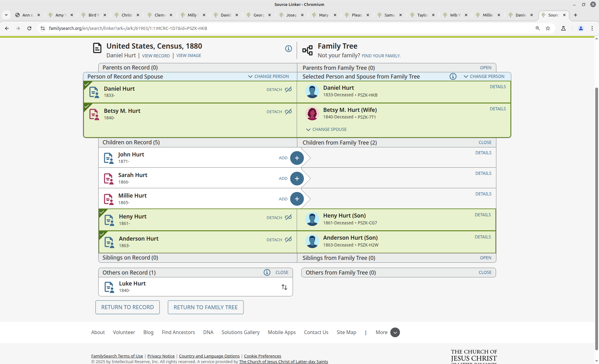Click the Family Tree pedigree icon

308,50
